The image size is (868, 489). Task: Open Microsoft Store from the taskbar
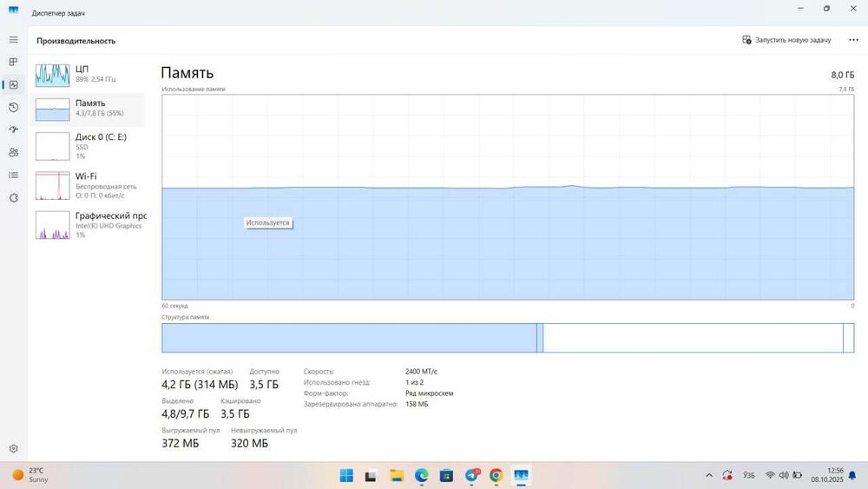(446, 476)
